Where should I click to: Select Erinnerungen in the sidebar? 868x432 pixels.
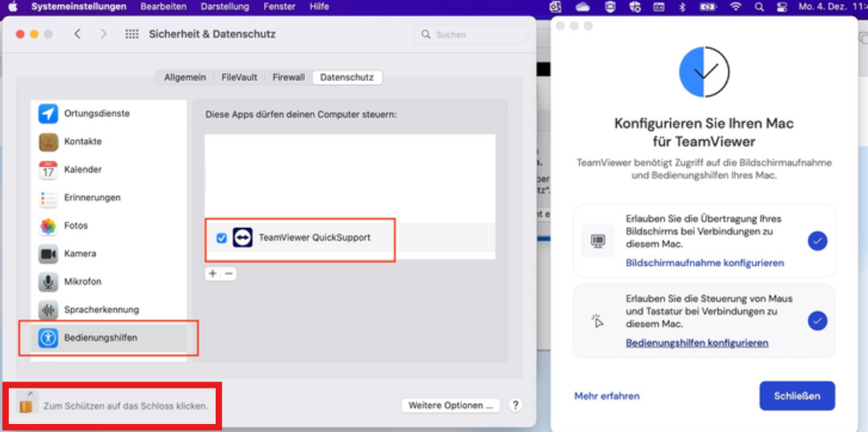tap(108, 198)
